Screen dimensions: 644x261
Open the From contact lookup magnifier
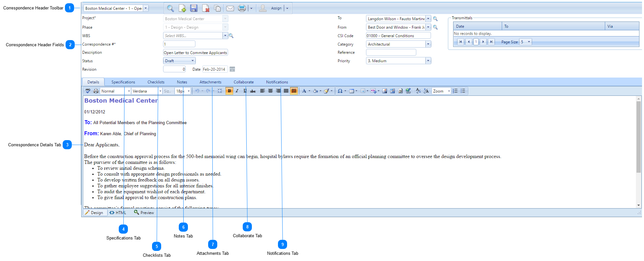435,27
